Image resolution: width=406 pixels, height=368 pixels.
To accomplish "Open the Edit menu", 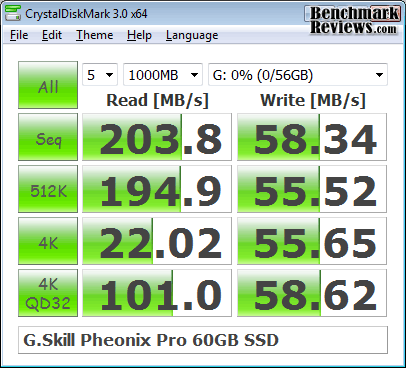I will click(52, 35).
